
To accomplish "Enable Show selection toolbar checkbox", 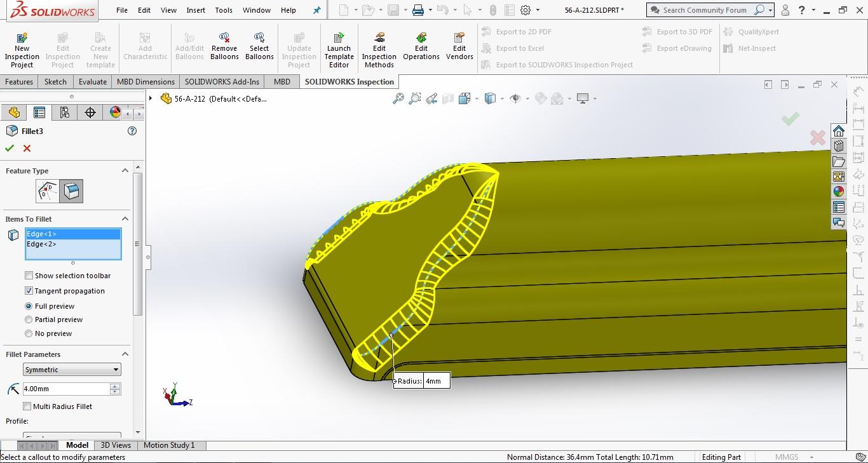I will coord(29,276).
